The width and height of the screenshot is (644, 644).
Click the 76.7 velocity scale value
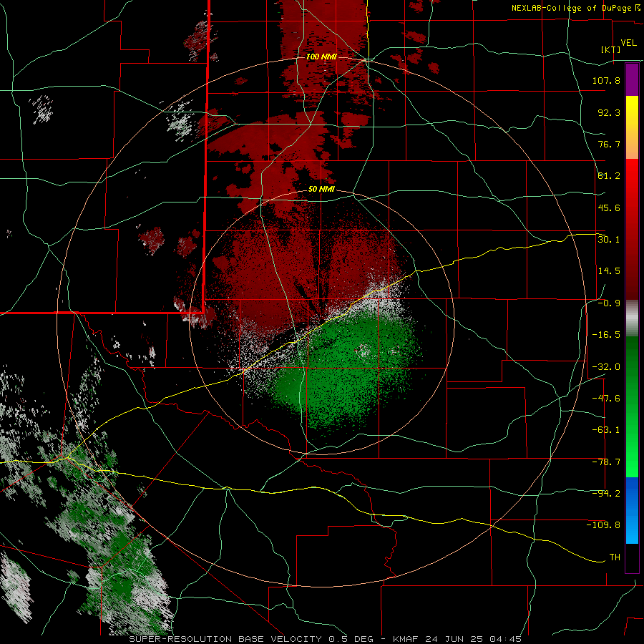coord(609,144)
